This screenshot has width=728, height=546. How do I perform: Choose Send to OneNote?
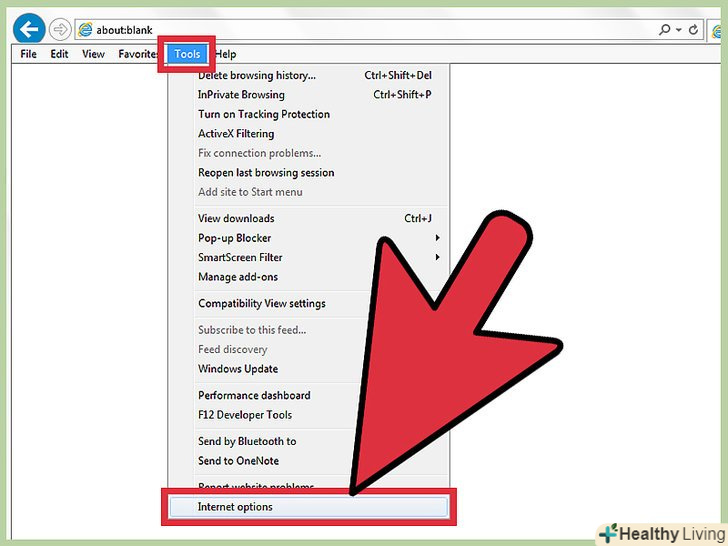click(x=239, y=461)
